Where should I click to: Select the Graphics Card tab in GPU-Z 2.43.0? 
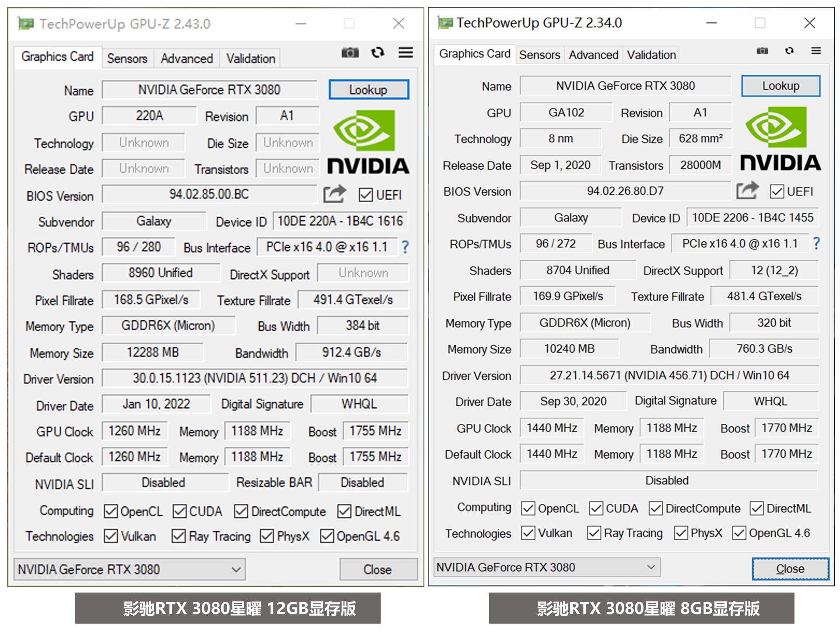click(x=57, y=56)
